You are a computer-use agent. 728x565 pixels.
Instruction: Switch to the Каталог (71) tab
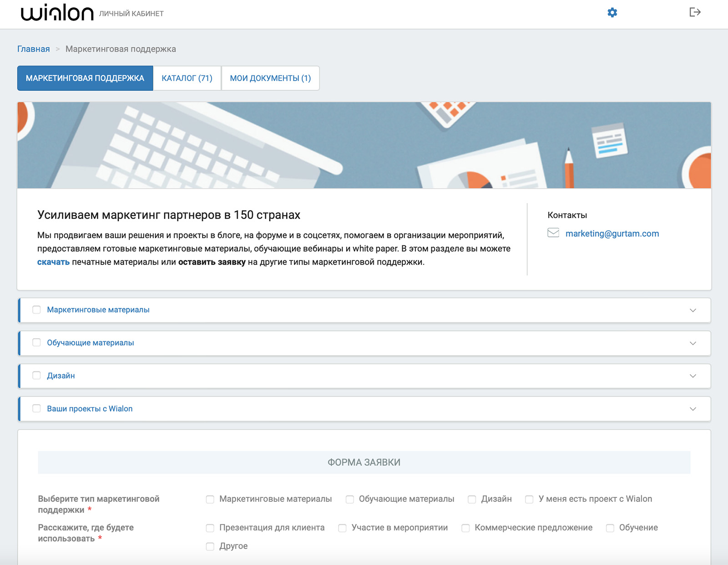[187, 78]
